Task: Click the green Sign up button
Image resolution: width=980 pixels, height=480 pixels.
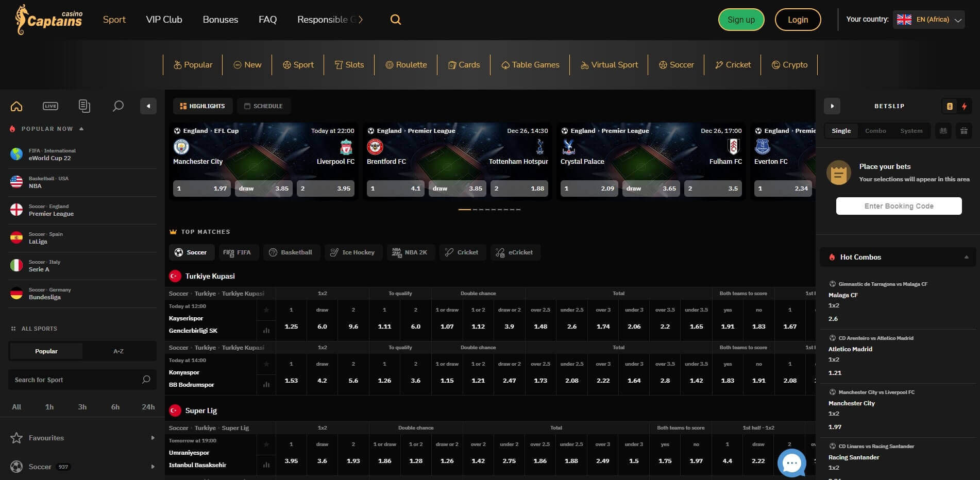Action: pyautogui.click(x=741, y=20)
